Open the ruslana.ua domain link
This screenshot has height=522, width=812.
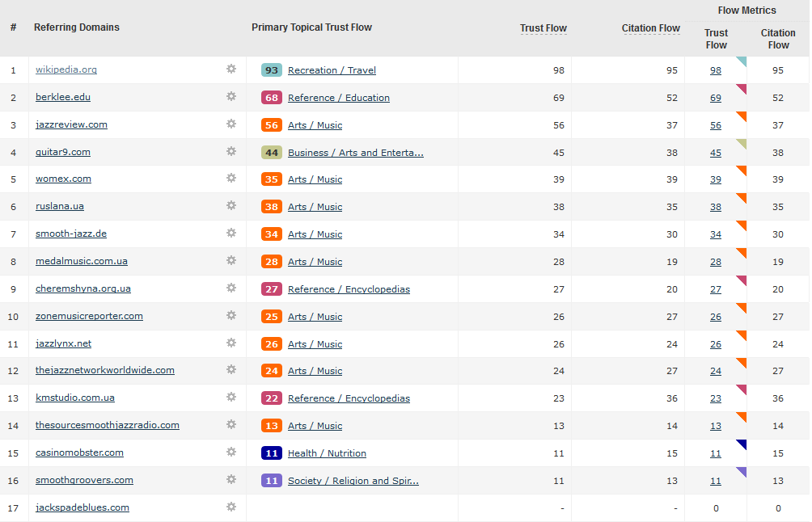click(x=60, y=206)
